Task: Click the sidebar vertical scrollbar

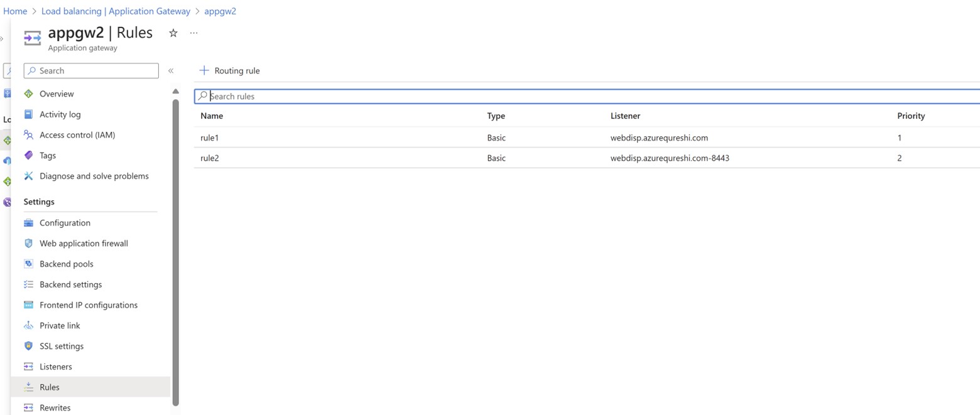Action: click(175, 251)
